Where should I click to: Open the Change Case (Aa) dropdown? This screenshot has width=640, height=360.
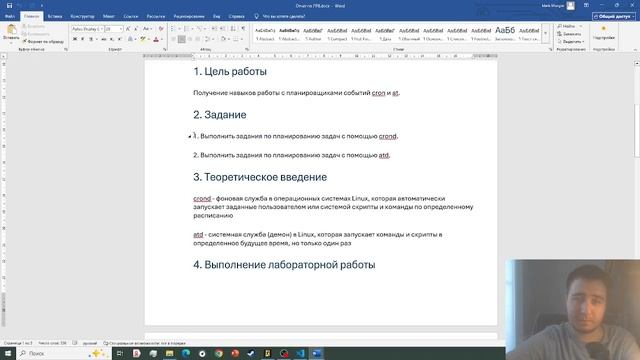(147, 29)
